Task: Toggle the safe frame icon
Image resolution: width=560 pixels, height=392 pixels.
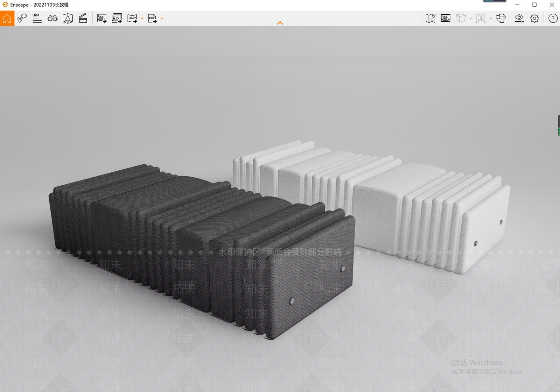Action: 446,18
